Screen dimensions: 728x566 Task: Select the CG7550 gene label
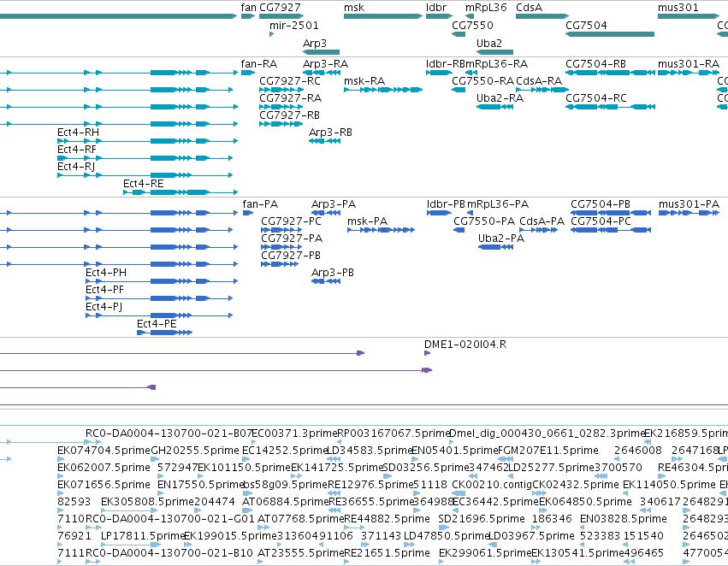click(472, 25)
